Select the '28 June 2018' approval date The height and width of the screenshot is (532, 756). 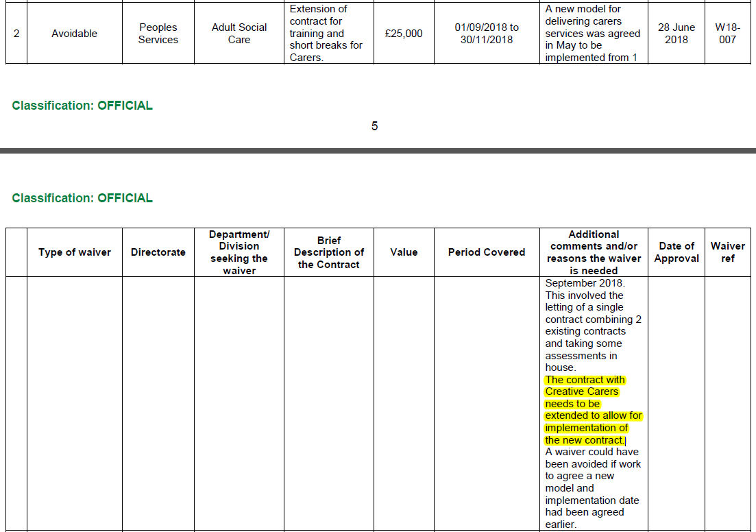pyautogui.click(x=676, y=34)
